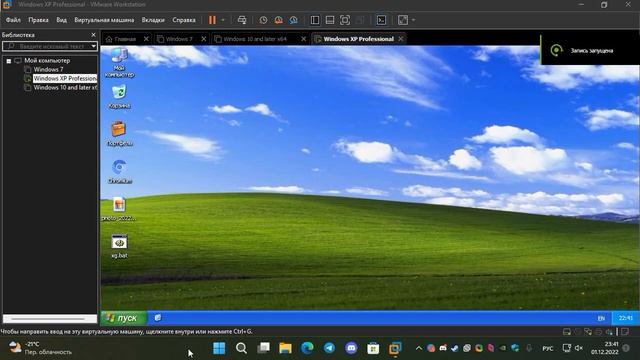Open the Task View taskbar icon

pyautogui.click(x=263, y=348)
